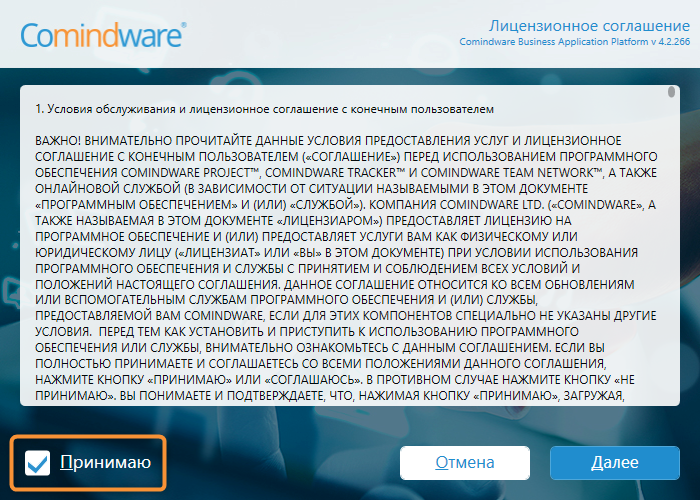
Task: Click the heading 1. Условия обслуживания и лицензионное соглашение
Action: [264, 109]
